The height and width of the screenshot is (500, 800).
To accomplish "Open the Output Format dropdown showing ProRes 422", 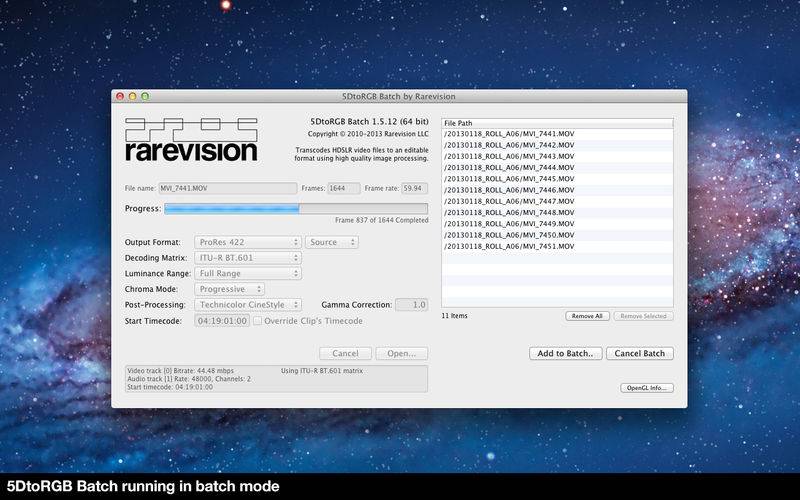I will pos(248,242).
